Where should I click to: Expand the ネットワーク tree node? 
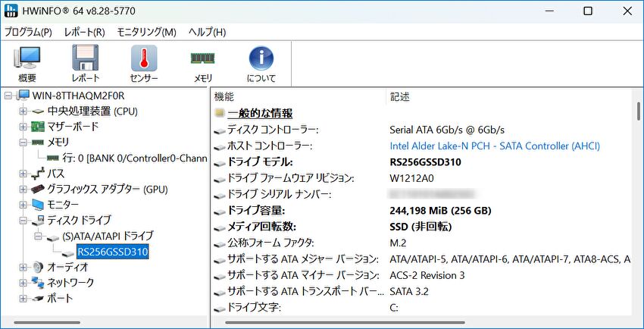click(x=23, y=283)
